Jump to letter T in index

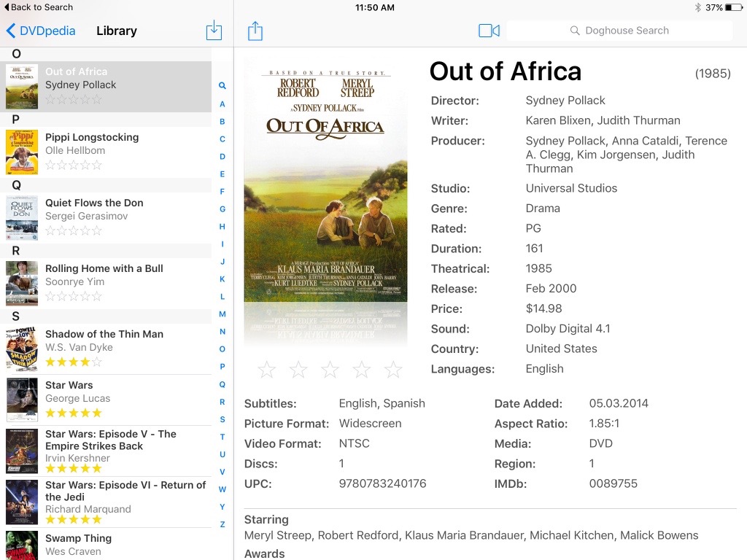(x=222, y=437)
